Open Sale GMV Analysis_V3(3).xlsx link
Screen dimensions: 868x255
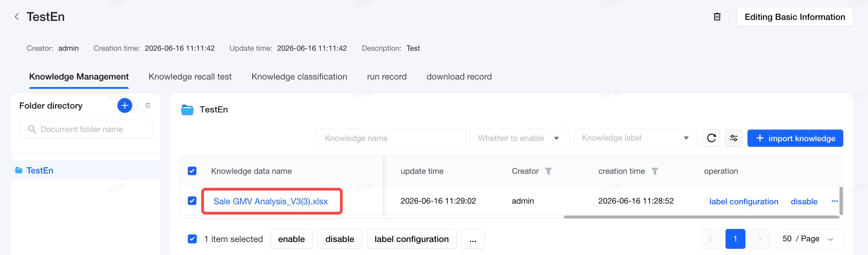[271, 201]
